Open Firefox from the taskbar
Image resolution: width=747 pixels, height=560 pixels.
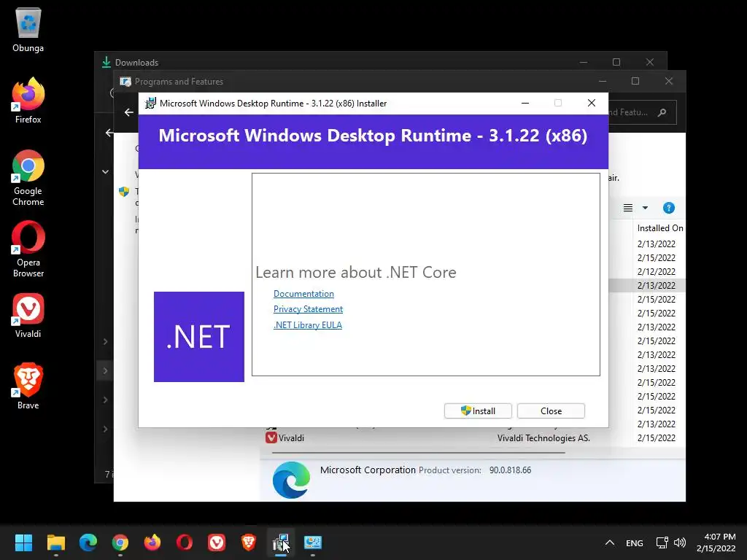[x=152, y=542]
